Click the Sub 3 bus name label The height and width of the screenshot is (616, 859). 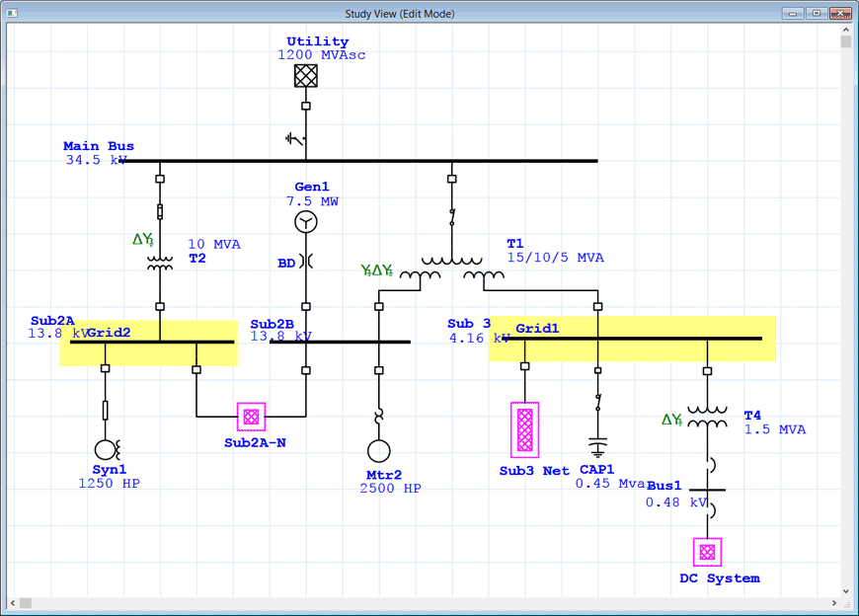click(469, 324)
